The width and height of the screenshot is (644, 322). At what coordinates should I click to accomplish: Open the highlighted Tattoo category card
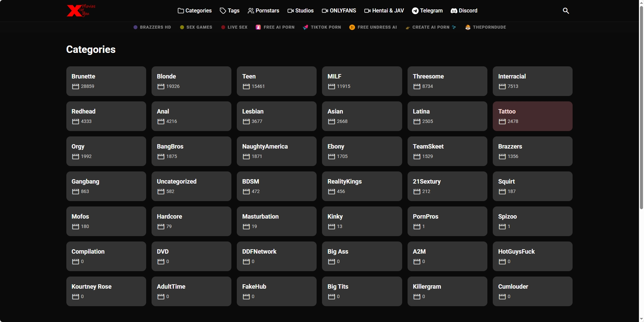(x=533, y=116)
